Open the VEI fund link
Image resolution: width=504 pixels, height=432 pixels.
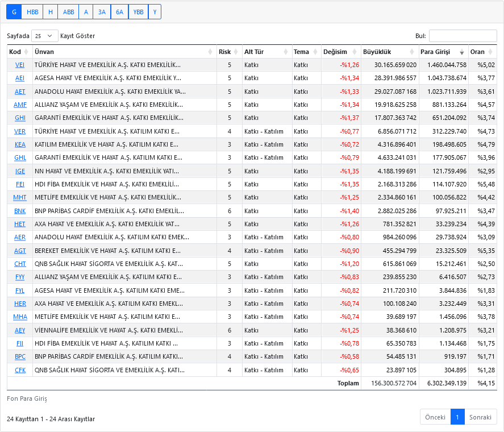20,65
